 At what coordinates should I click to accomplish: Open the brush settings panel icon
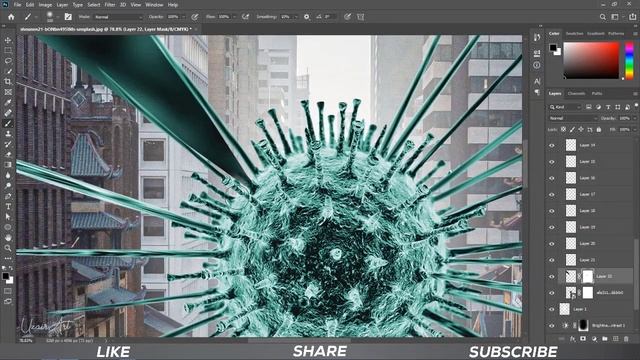[68, 17]
